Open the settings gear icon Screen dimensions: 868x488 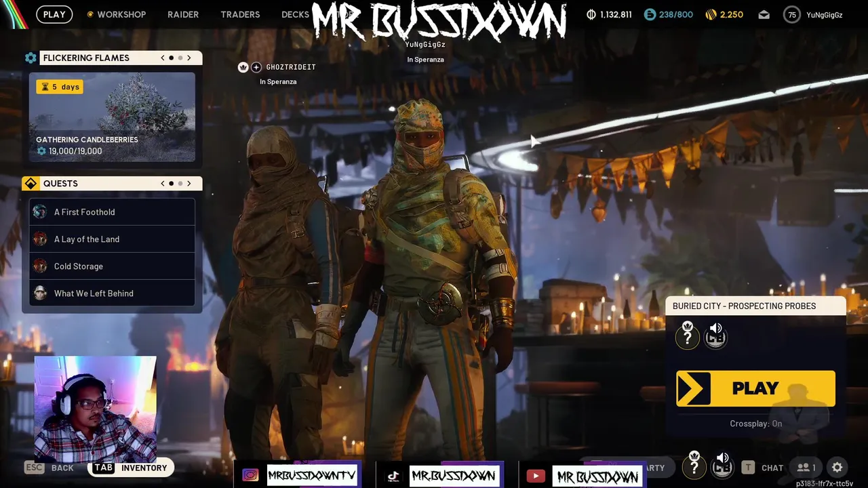(x=837, y=468)
